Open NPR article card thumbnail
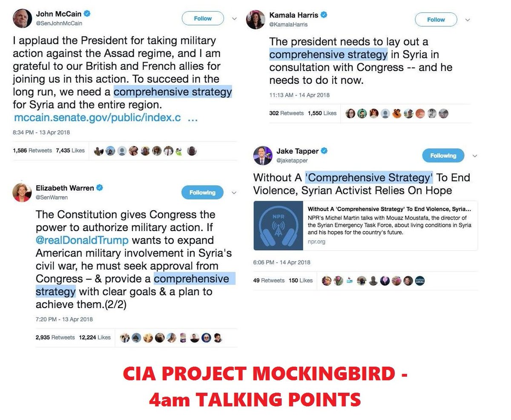Screen dimensions: 511x420 (x=278, y=226)
